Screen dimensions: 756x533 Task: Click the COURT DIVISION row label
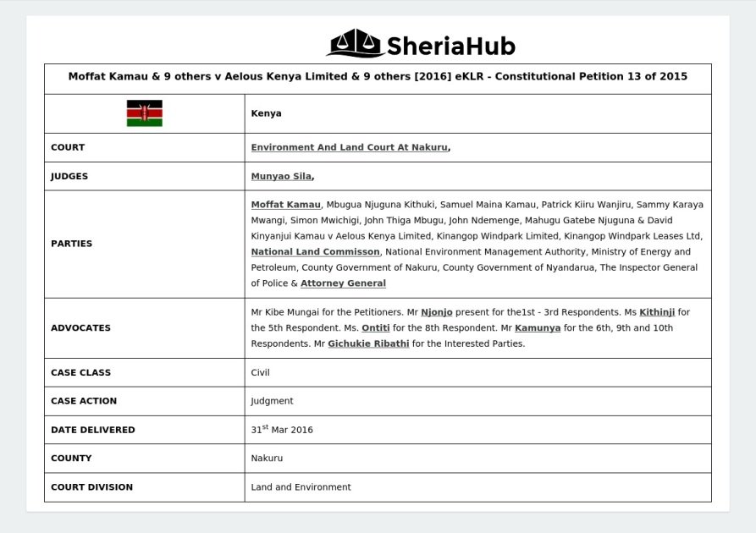coord(91,487)
